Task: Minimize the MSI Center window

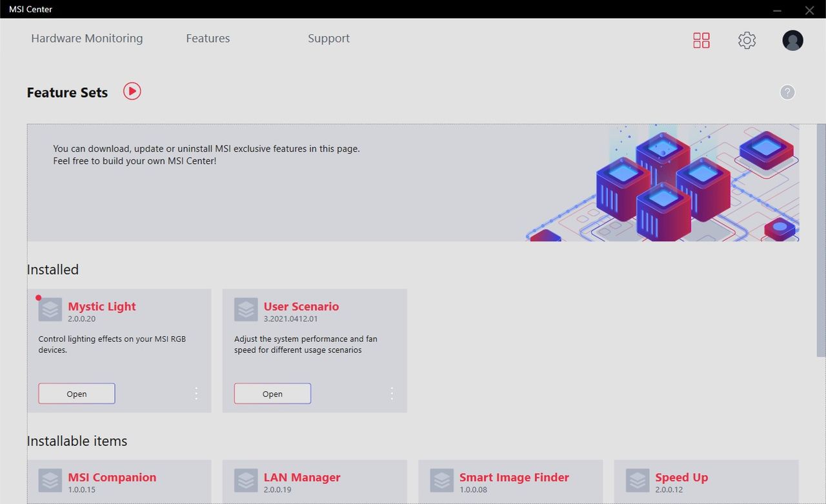Action: pos(778,10)
